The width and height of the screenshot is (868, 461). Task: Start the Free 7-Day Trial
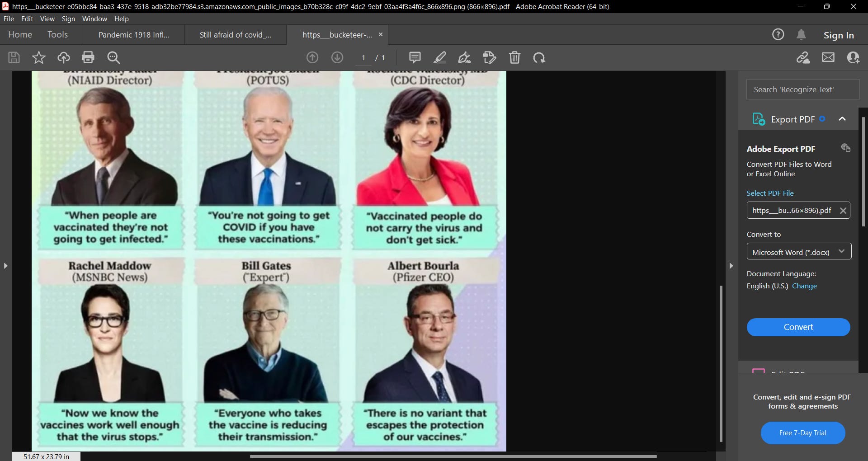click(803, 433)
